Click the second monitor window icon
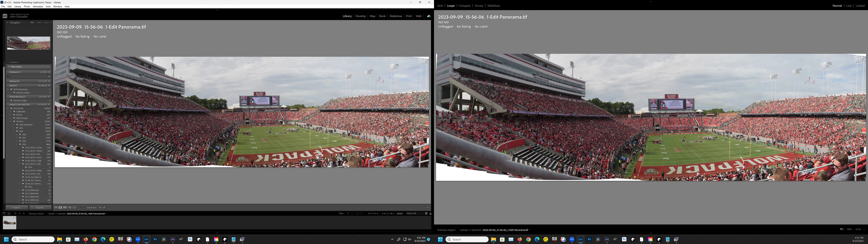This screenshot has height=244, width=868. 9,213
